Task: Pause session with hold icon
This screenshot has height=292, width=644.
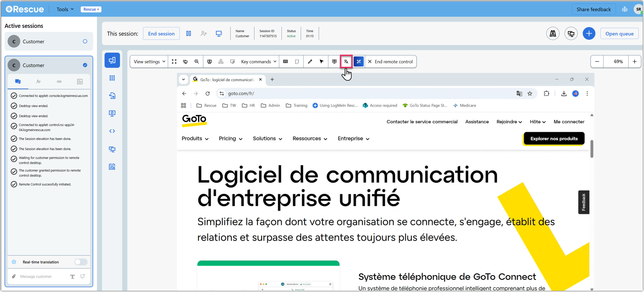Action: click(189, 33)
